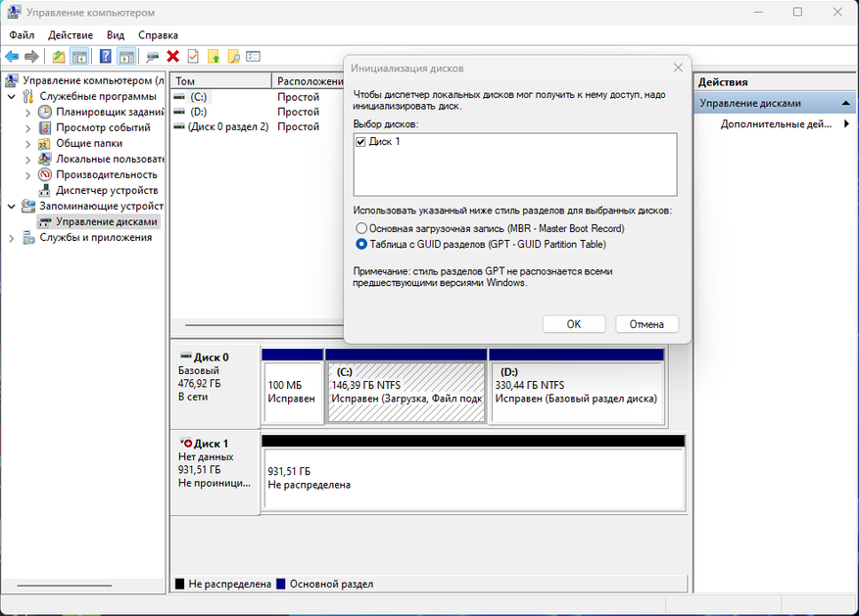
Task: Select the (D:) 330,44 ГБ NTFS partition
Action: pos(576,387)
